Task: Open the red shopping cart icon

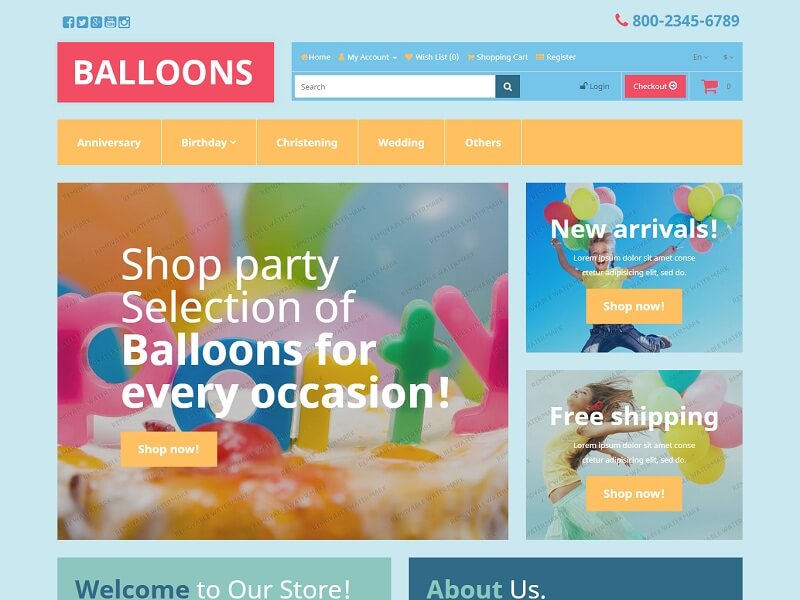Action: tap(710, 86)
